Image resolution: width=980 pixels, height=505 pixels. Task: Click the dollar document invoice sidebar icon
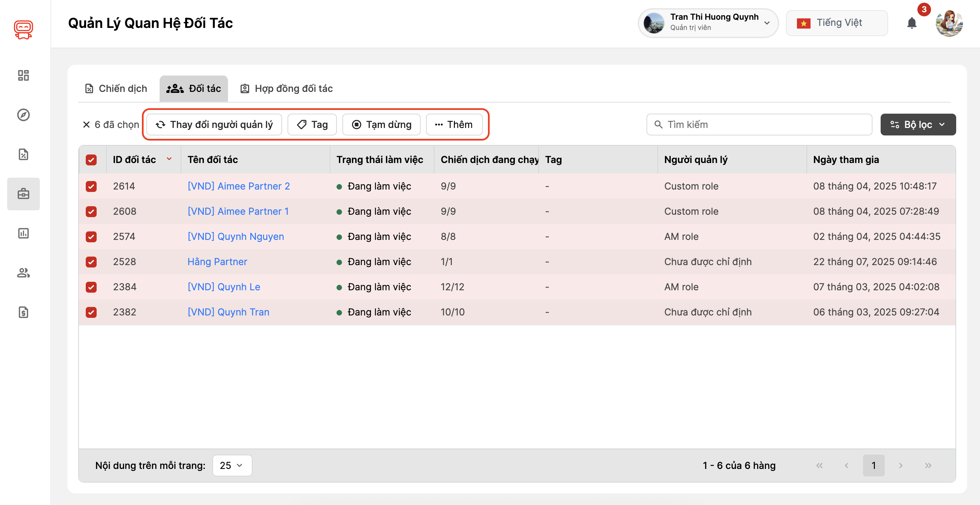click(x=23, y=312)
